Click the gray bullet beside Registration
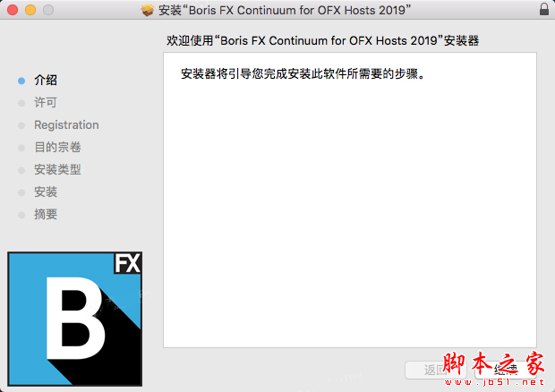Image resolution: width=555 pixels, height=392 pixels. point(21,125)
